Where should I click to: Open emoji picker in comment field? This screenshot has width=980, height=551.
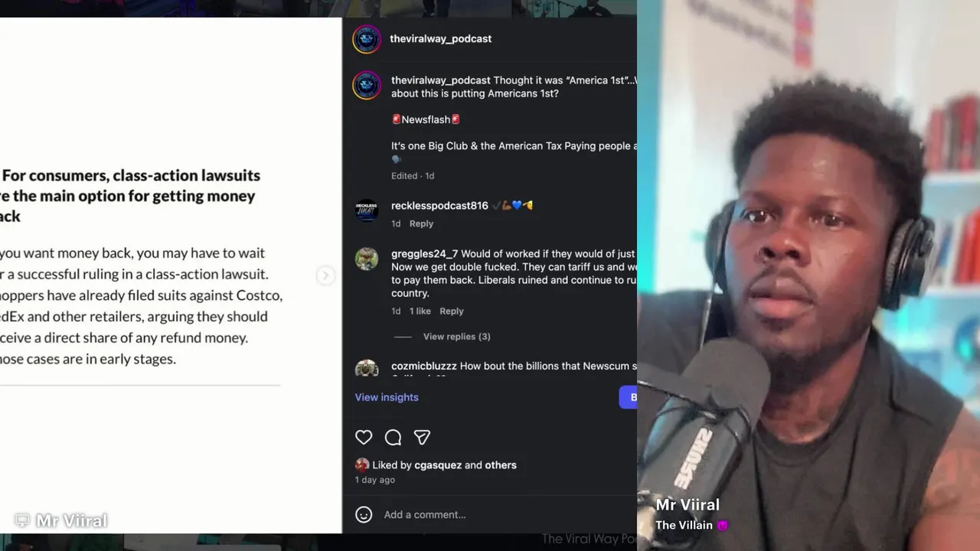364,515
